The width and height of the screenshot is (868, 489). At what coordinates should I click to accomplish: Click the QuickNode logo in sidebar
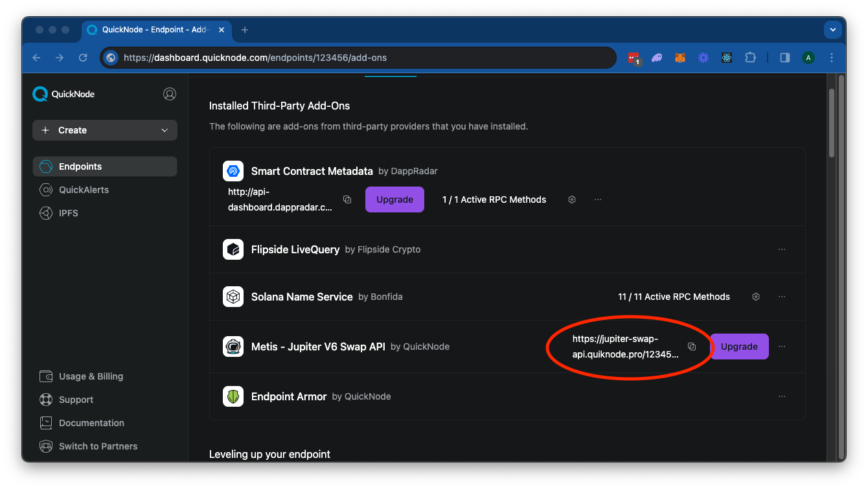coord(63,94)
